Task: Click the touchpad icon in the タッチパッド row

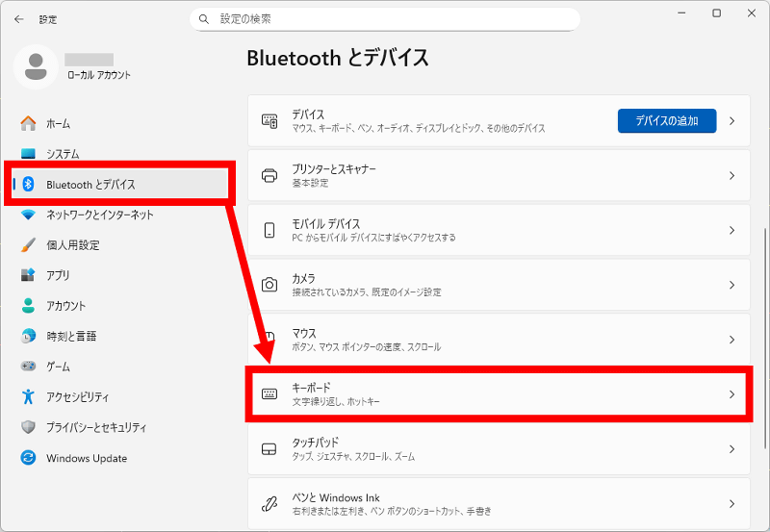Action: (x=269, y=449)
